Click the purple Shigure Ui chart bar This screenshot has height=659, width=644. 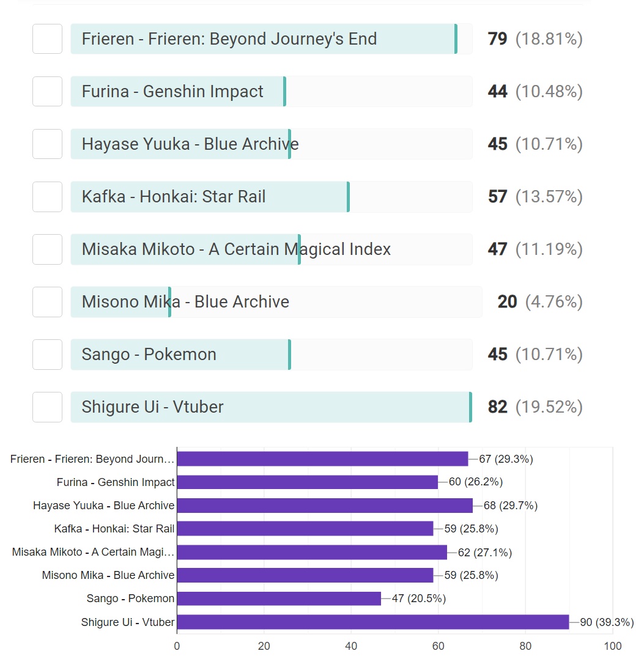tap(372, 622)
